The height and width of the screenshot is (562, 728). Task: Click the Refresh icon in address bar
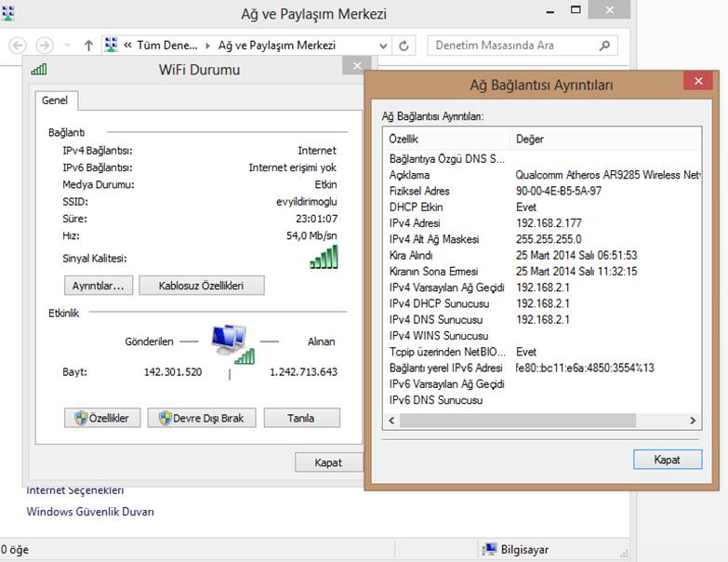(x=404, y=45)
